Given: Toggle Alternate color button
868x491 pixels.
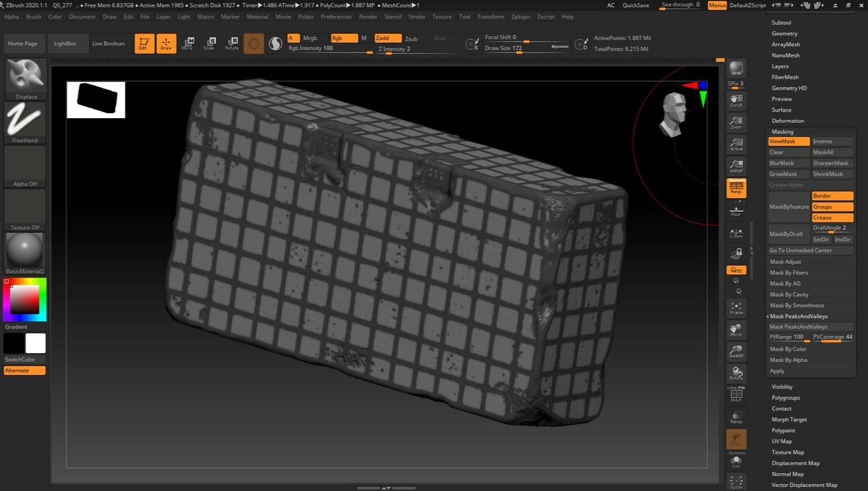Looking at the screenshot, I should click(x=24, y=370).
